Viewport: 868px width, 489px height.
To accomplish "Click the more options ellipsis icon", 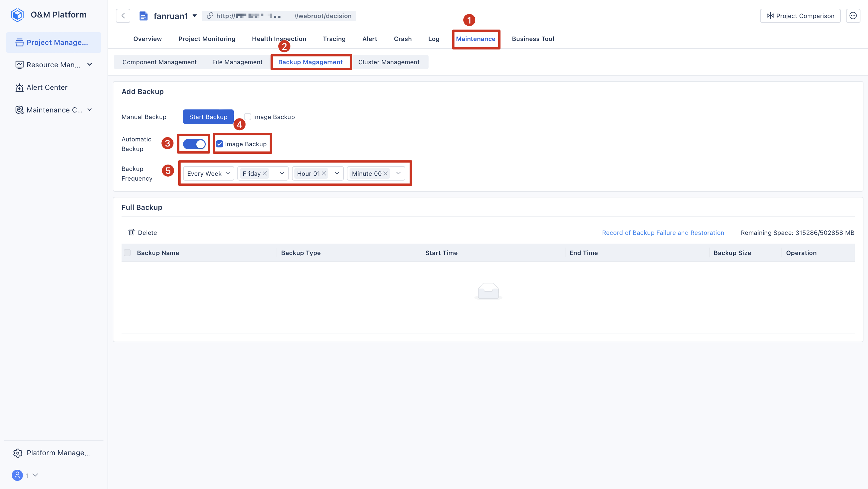I will point(853,16).
